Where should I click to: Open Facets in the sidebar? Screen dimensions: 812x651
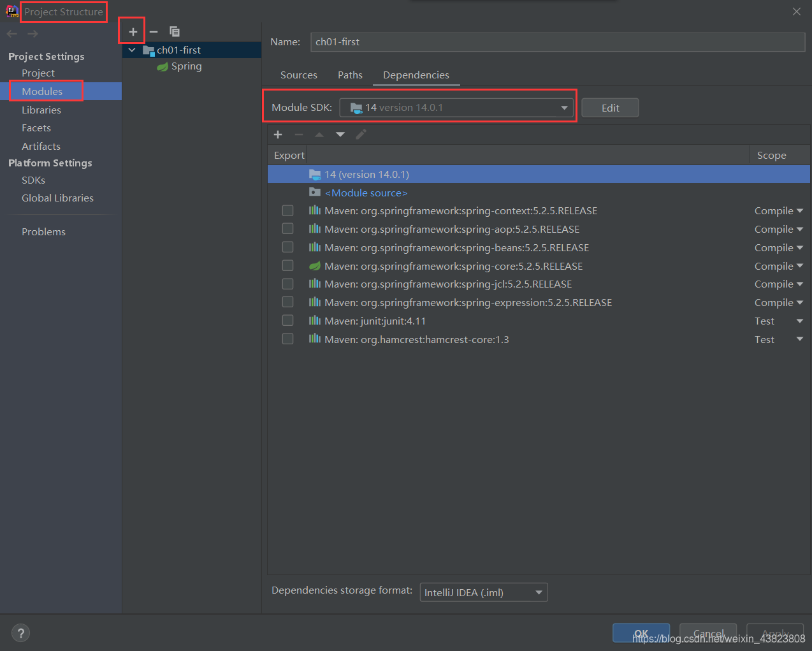pyautogui.click(x=36, y=128)
